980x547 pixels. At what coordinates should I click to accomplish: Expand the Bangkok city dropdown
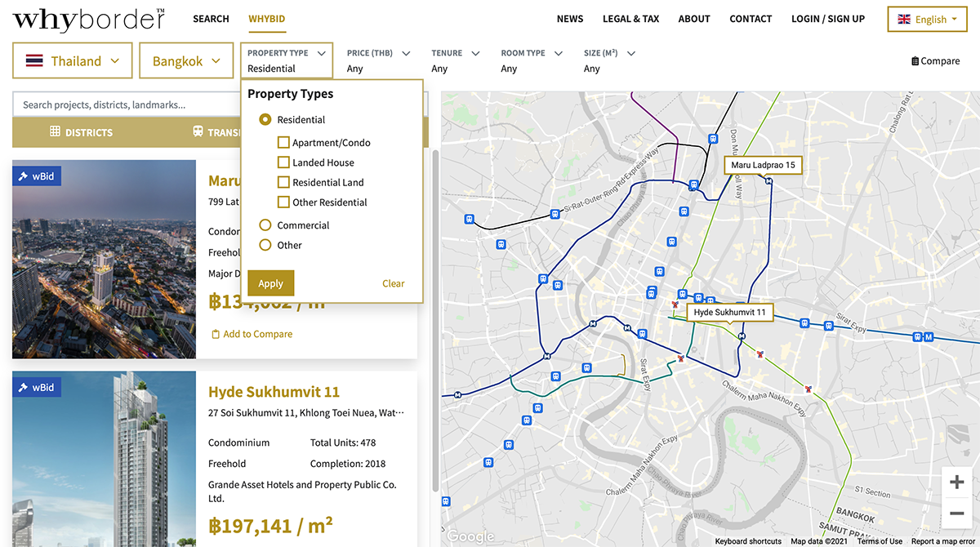[x=187, y=61]
